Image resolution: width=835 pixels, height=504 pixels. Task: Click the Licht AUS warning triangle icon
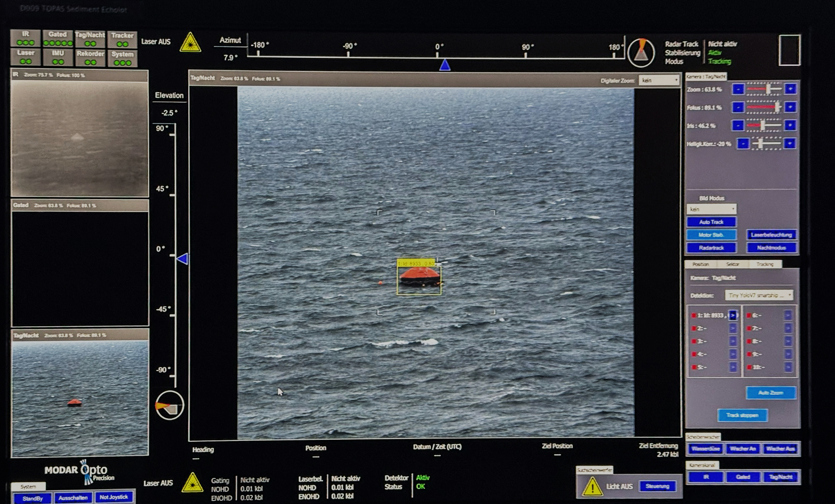coord(592,487)
